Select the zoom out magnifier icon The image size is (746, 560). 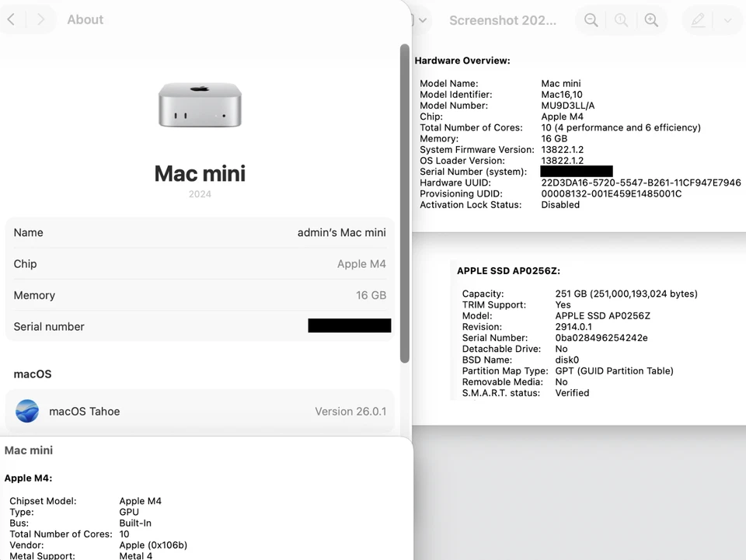tap(591, 20)
